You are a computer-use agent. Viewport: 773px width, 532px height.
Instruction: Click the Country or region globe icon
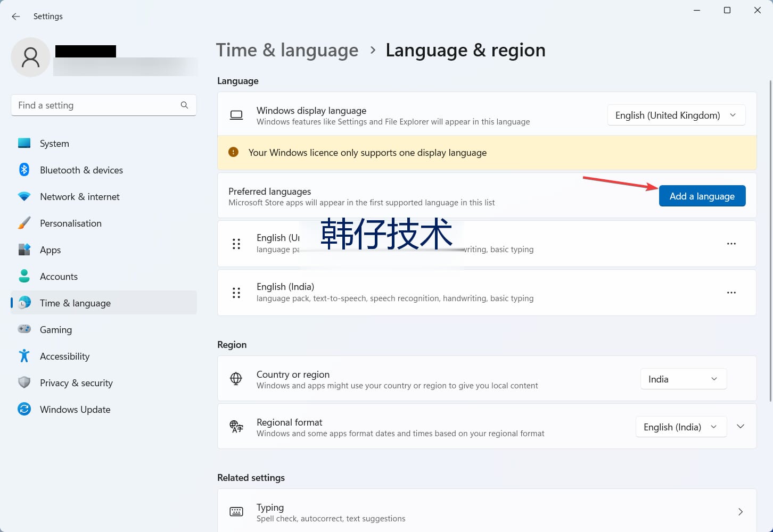click(236, 379)
